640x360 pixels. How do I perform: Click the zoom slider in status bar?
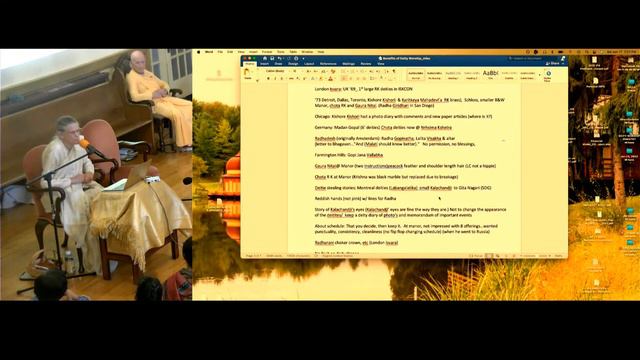[x=529, y=256]
